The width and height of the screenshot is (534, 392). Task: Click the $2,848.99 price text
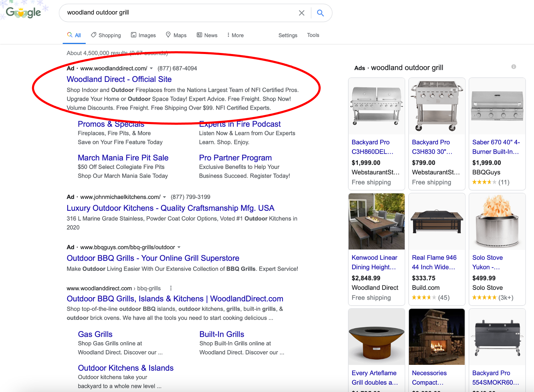tap(366, 278)
